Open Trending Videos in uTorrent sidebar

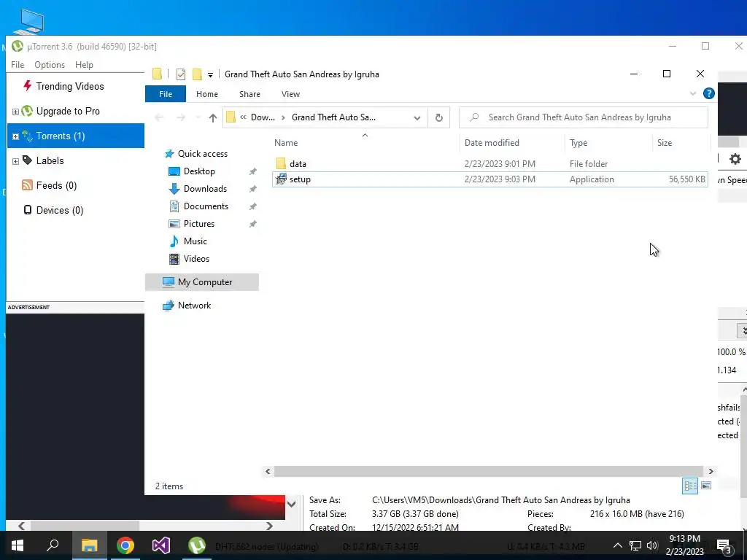click(x=69, y=86)
